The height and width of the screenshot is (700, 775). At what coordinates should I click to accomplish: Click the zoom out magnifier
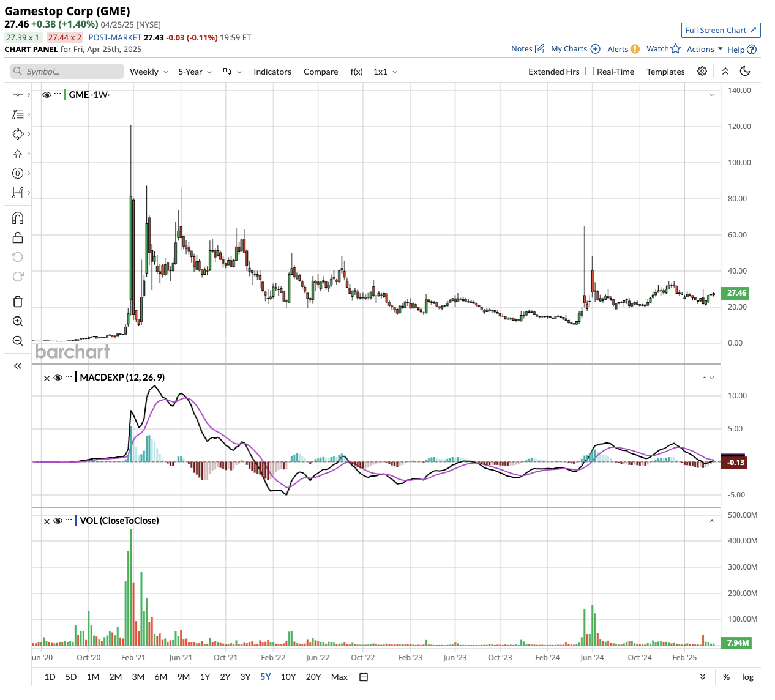[18, 341]
